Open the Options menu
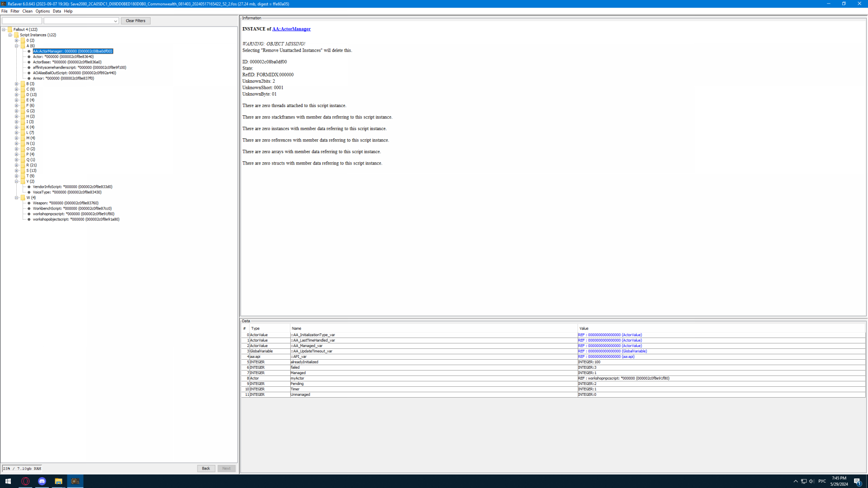The width and height of the screenshot is (868, 488). click(x=42, y=11)
